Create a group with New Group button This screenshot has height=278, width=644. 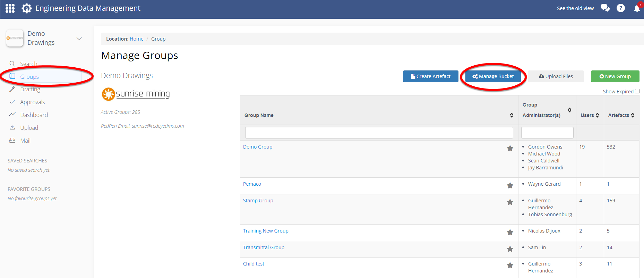(615, 76)
